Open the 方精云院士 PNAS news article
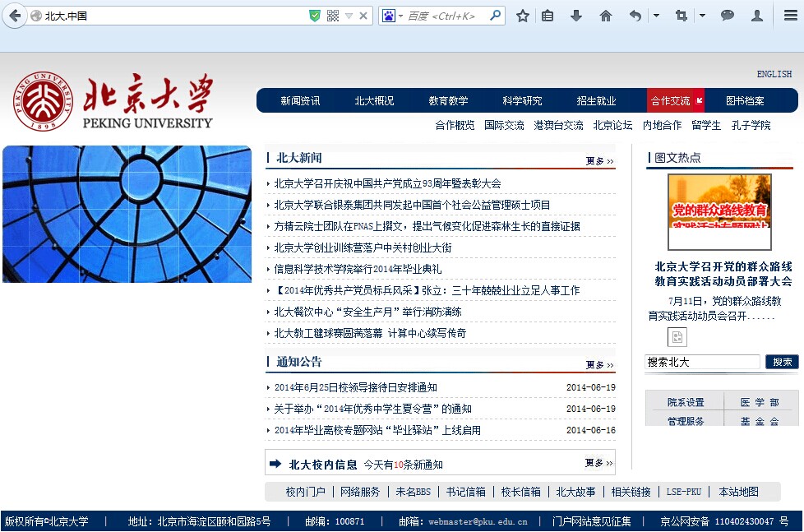The width and height of the screenshot is (804, 532). 427,226
